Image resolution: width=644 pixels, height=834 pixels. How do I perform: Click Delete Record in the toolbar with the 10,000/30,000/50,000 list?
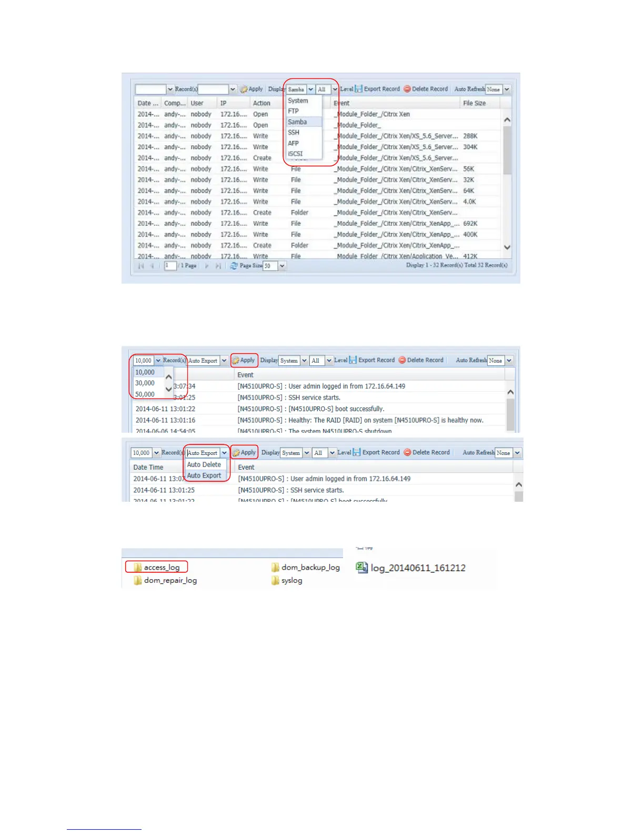[421, 360]
